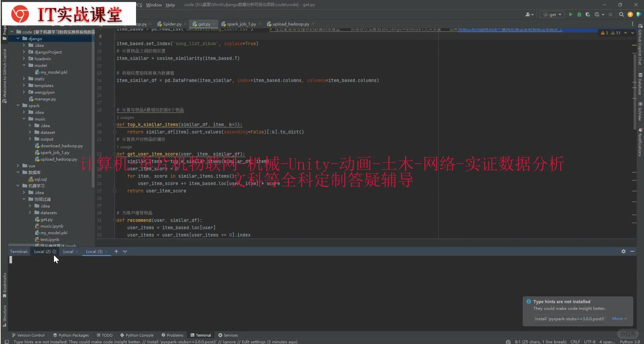Viewport: 644px width, 344px height.
Task: Close the get.py editor tab
Action: coord(214,24)
